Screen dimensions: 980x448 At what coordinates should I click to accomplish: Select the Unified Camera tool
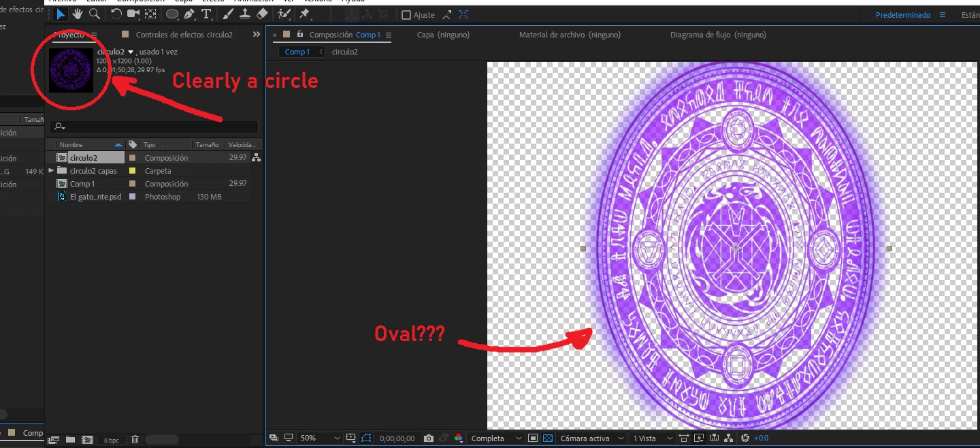pos(133,14)
